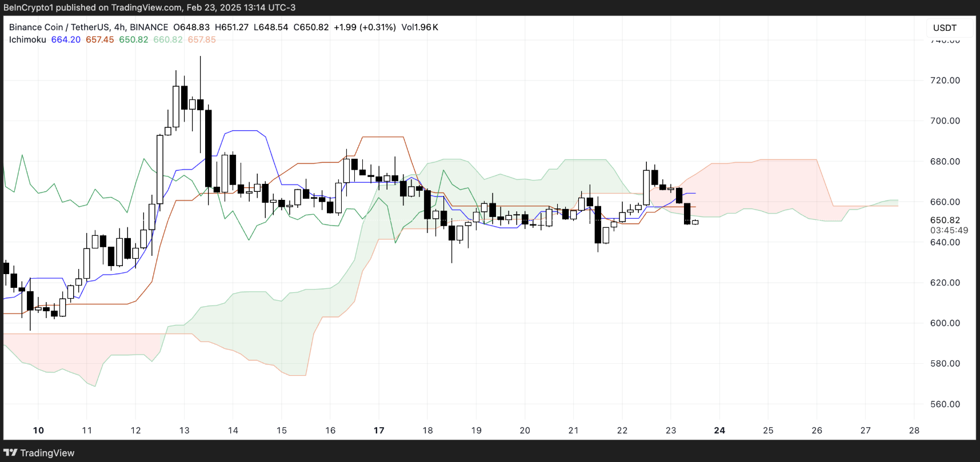Click the candle countdown timer 03:45:49
980x462 pixels.
[x=949, y=230]
